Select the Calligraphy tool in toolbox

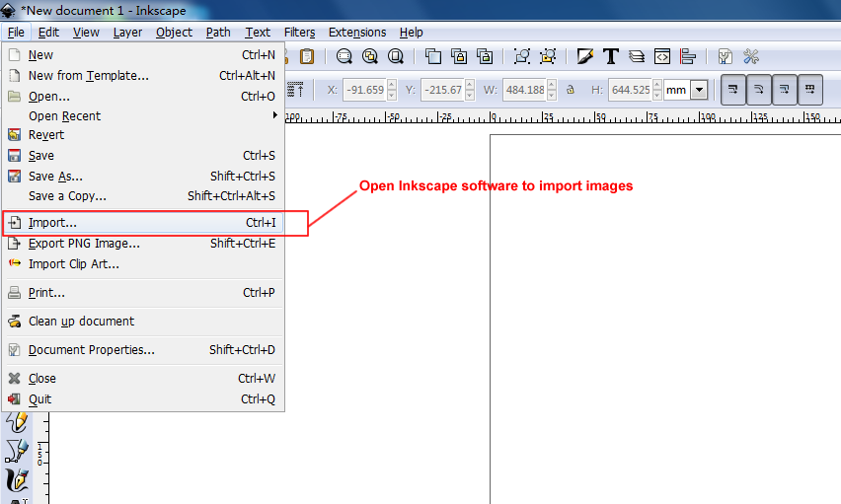pyautogui.click(x=18, y=480)
